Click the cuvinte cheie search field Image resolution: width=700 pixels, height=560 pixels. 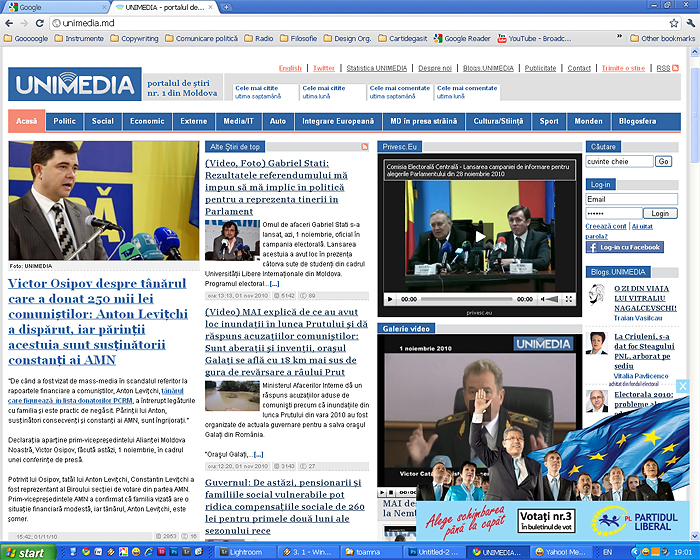click(619, 161)
